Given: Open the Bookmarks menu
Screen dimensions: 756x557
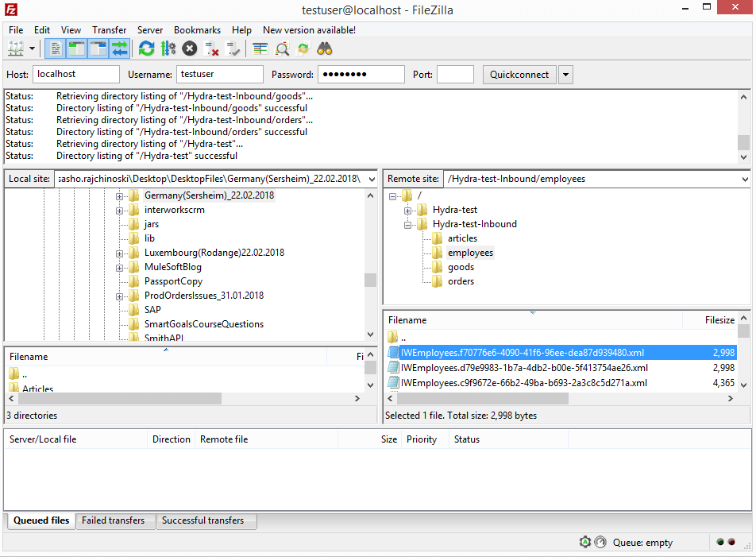Looking at the screenshot, I should (x=197, y=30).
